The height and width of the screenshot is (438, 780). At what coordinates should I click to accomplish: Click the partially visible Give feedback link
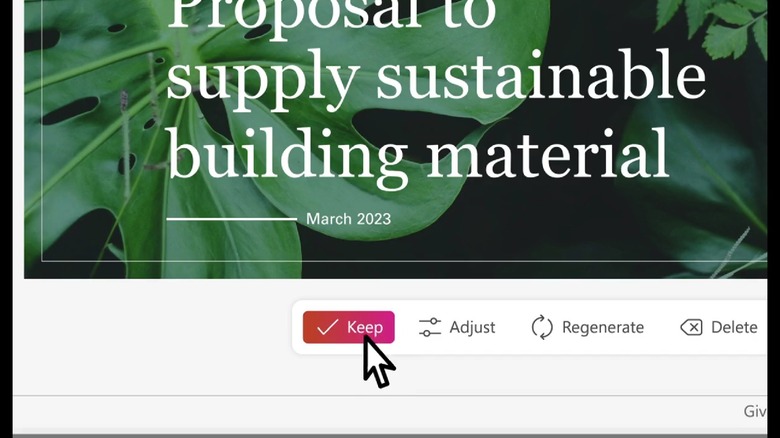tap(755, 411)
